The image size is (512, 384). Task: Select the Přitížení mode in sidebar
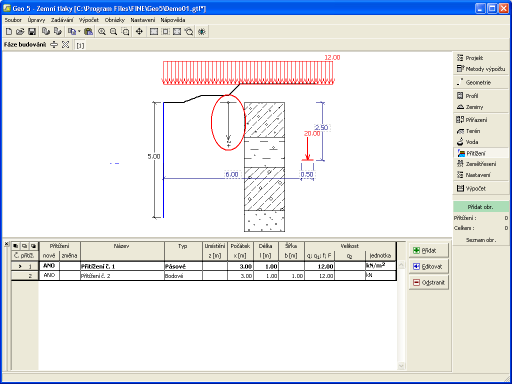tap(481, 153)
